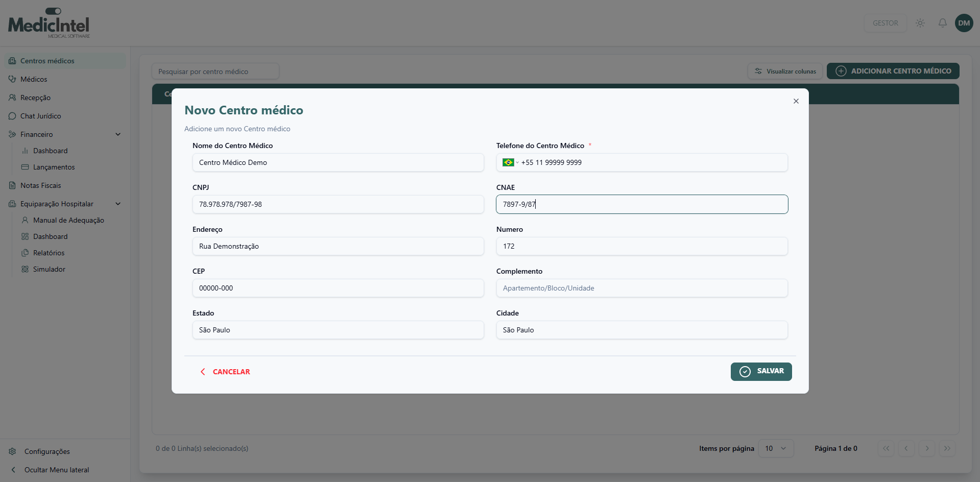Viewport: 980px width, 482px height.
Task: Open Brazil flag country code selector
Action: [510, 162]
